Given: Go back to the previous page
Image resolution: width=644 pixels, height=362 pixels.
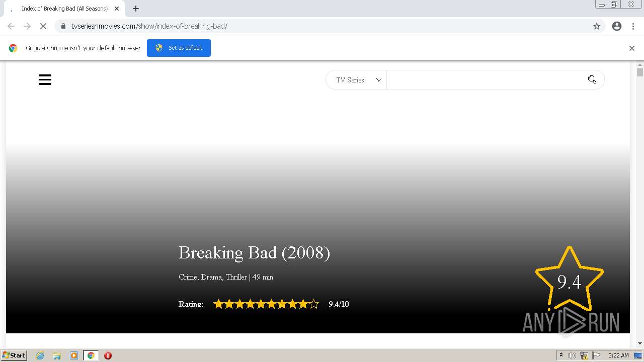Looking at the screenshot, I should (x=11, y=26).
